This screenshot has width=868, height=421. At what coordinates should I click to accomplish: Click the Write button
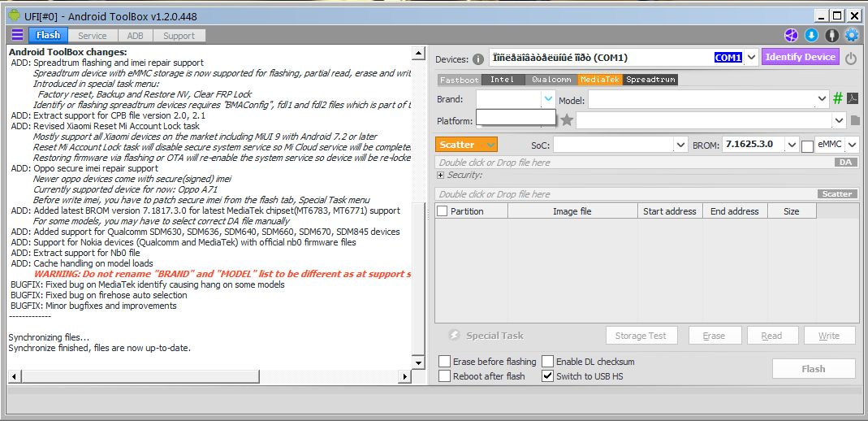coord(829,336)
